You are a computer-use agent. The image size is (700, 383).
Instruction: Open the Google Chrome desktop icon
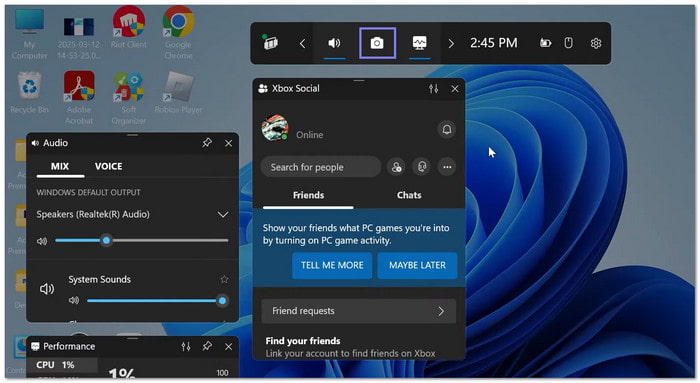point(178,33)
